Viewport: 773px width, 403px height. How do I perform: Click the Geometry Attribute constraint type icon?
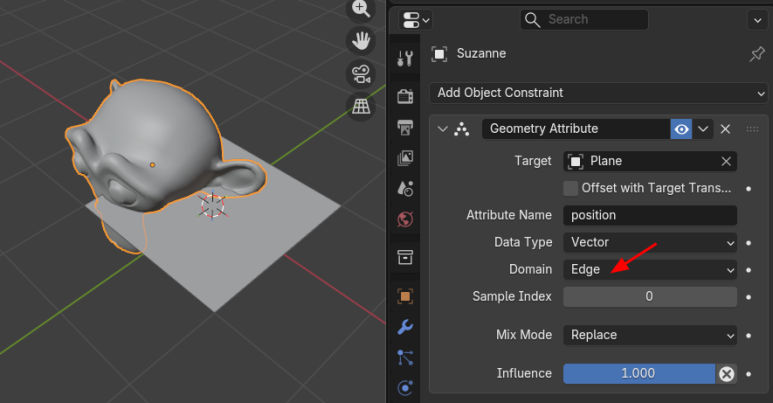click(x=461, y=129)
